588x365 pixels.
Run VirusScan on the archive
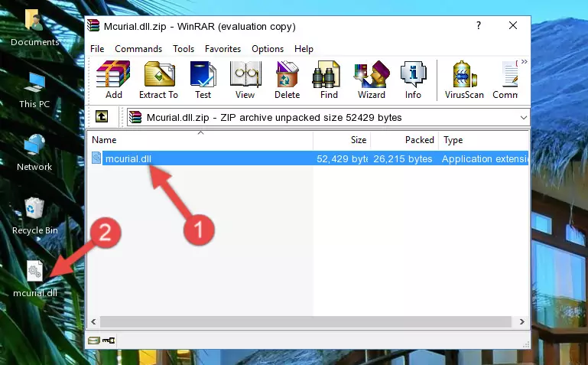coord(464,80)
